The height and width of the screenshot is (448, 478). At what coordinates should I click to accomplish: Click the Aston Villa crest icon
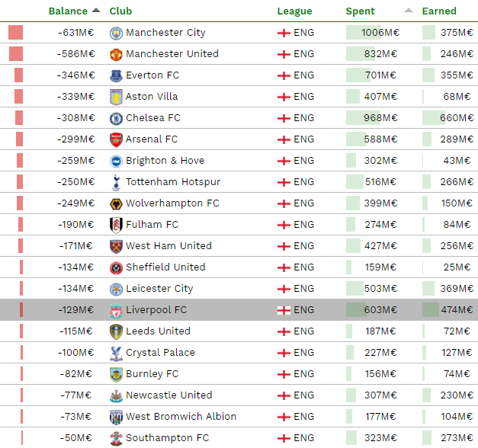coord(116,97)
